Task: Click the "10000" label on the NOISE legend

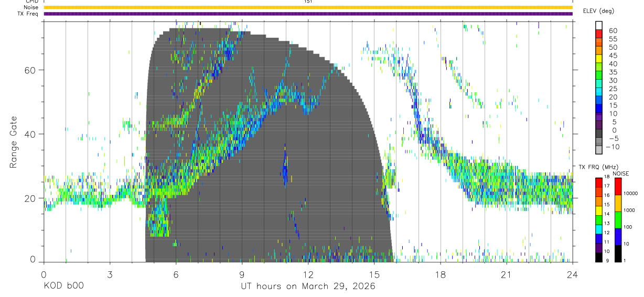Action: [x=631, y=193]
